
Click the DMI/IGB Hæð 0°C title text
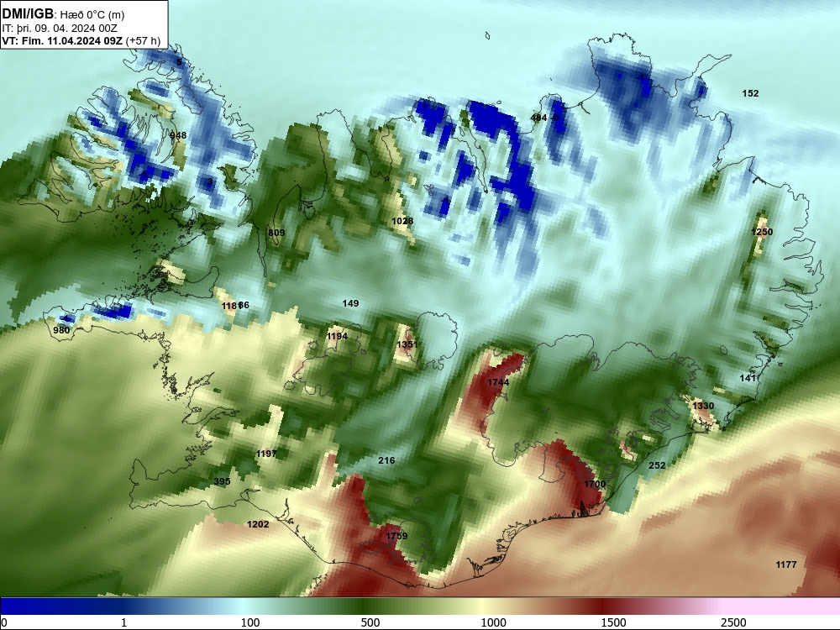pos(63,14)
